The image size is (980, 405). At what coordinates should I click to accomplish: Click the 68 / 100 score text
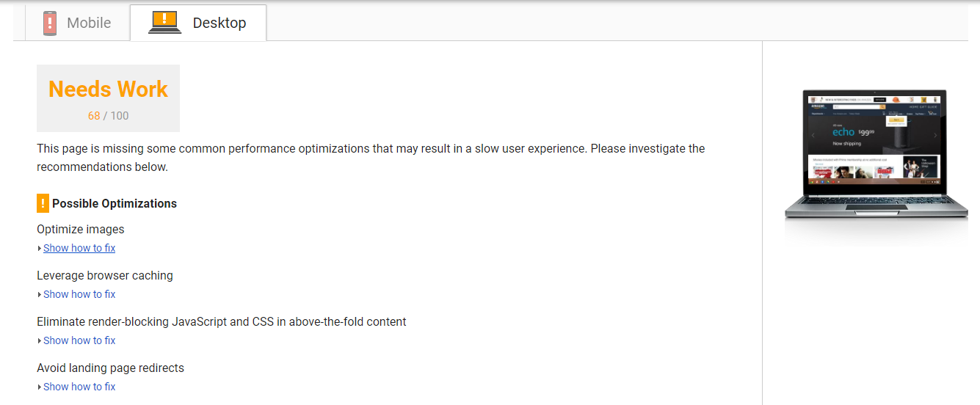tap(108, 116)
